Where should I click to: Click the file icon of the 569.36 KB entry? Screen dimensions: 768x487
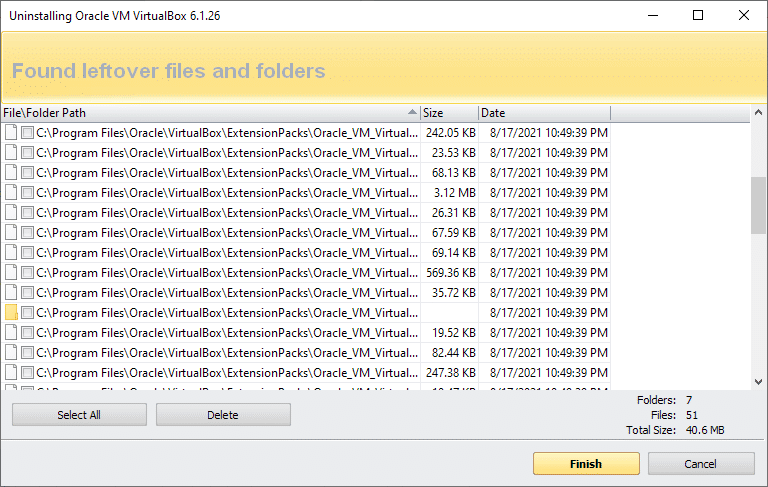[11, 272]
